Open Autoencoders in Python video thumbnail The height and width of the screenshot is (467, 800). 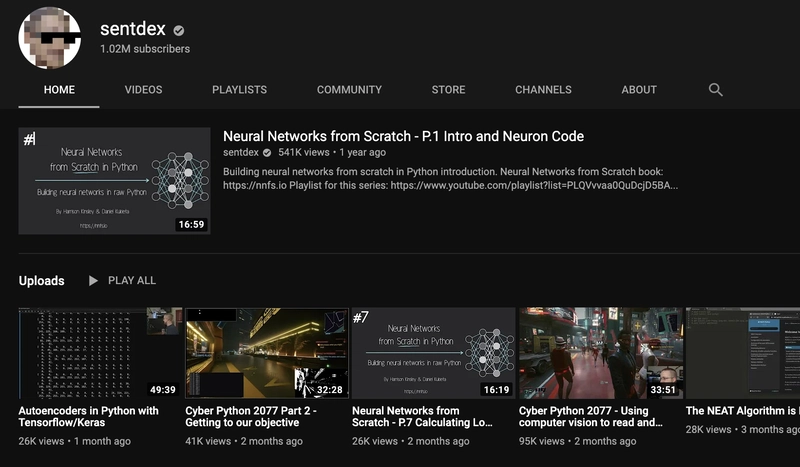click(100, 353)
